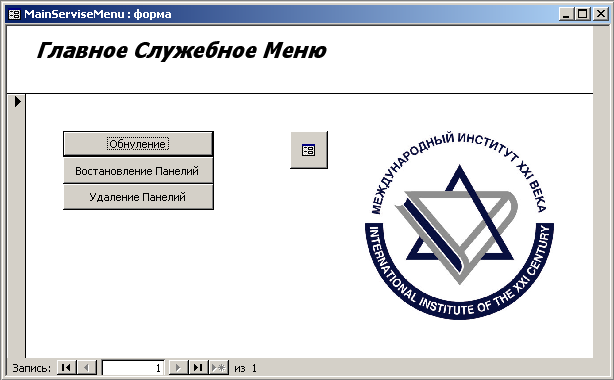Go to next record
This screenshot has width=614, height=380.
pyautogui.click(x=178, y=368)
